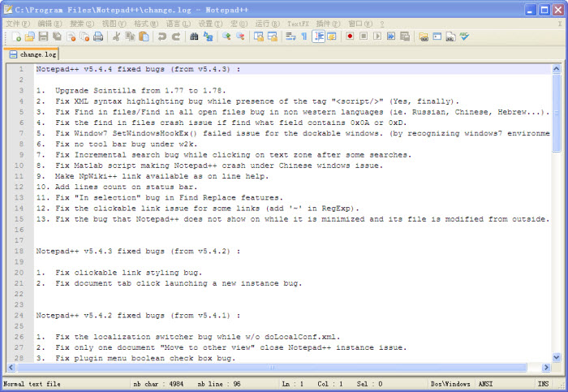Start macro recording with the red dot icon
Image resolution: width=568 pixels, height=392 pixels.
click(350, 37)
